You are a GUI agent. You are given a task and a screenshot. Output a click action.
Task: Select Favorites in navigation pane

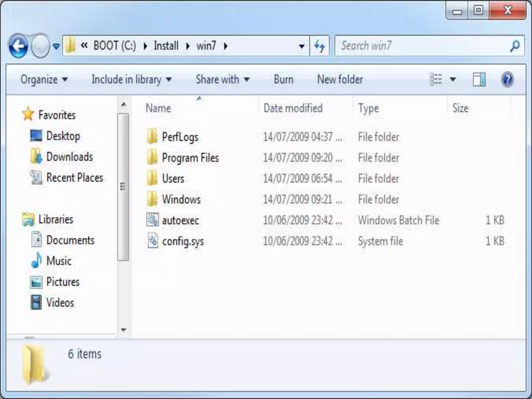pos(57,115)
